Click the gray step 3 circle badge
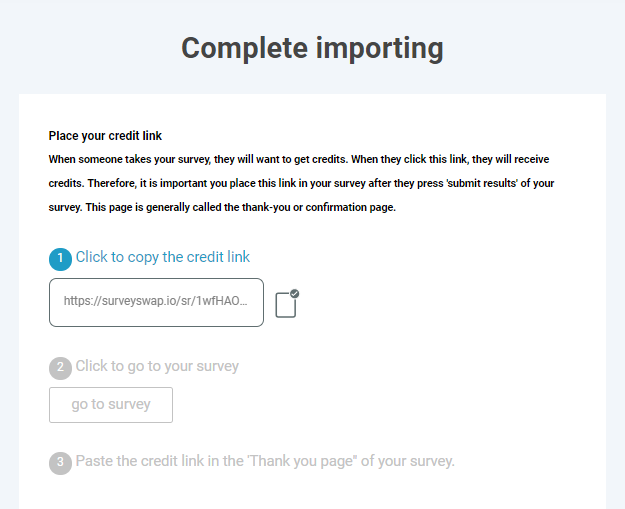 pos(60,462)
